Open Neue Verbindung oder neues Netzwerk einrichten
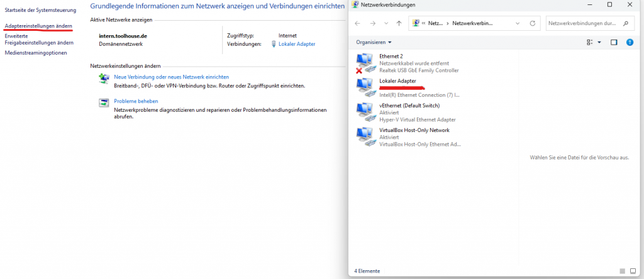The image size is (644, 279). 171,77
